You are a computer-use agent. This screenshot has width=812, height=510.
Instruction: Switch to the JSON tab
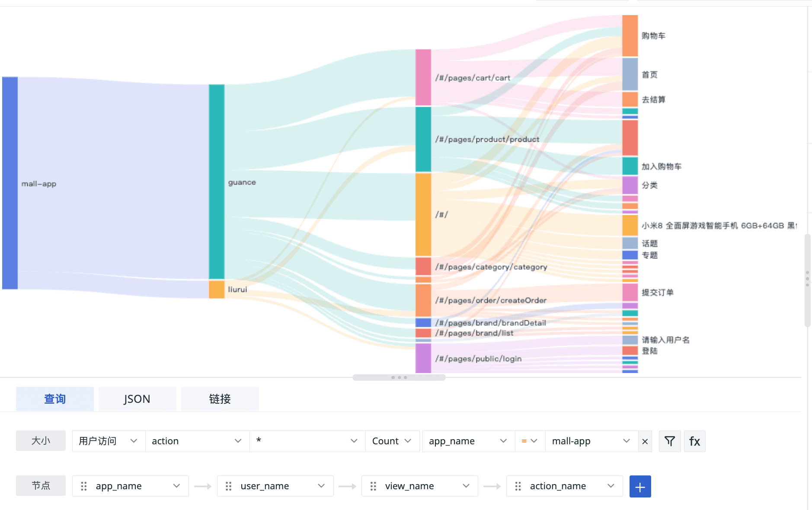137,398
